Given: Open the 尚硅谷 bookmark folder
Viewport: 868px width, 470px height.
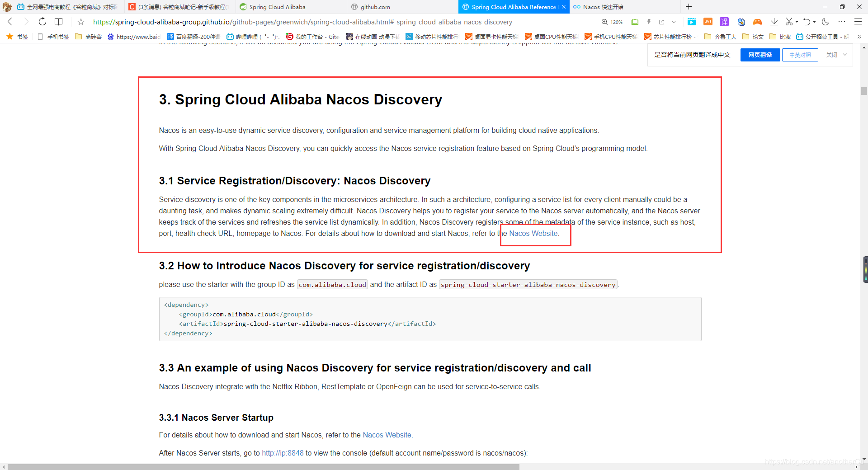Looking at the screenshot, I should point(89,37).
